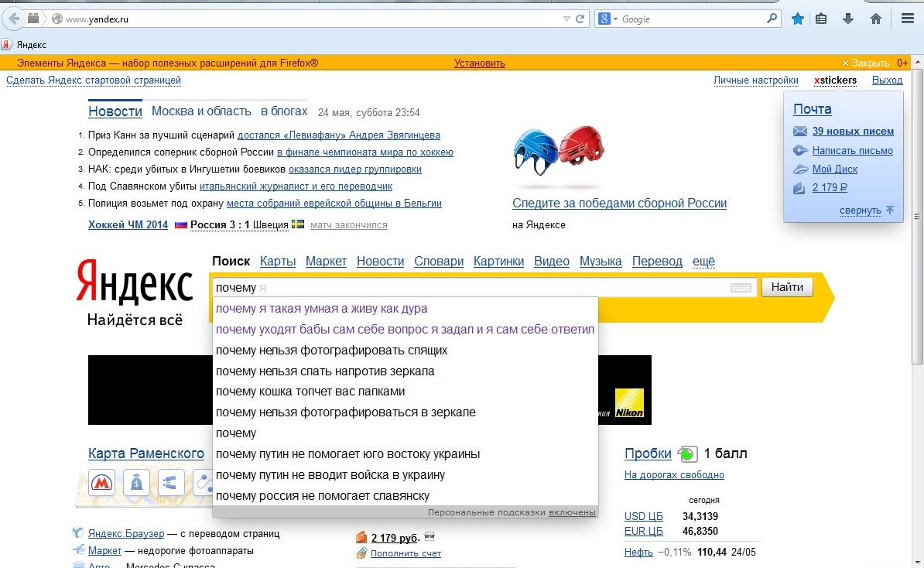The image size is (924, 568).
Task: Click the xstickers username
Action: [835, 80]
